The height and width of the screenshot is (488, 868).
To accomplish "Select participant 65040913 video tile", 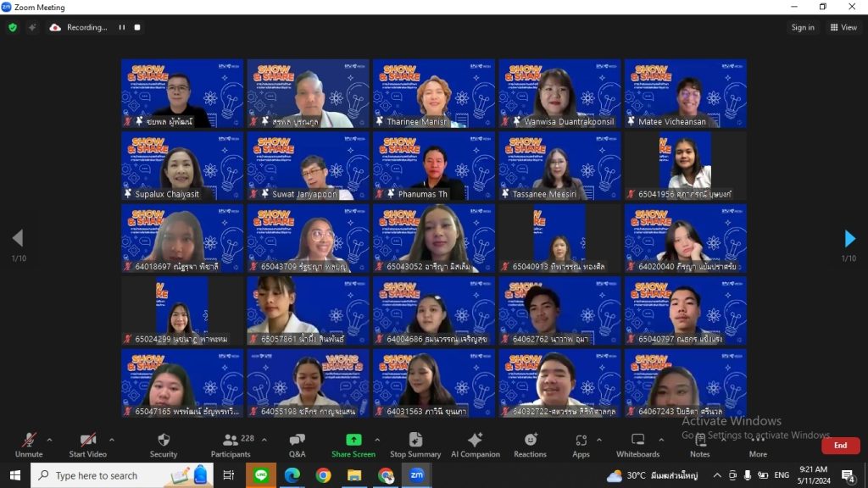I will pos(559,238).
